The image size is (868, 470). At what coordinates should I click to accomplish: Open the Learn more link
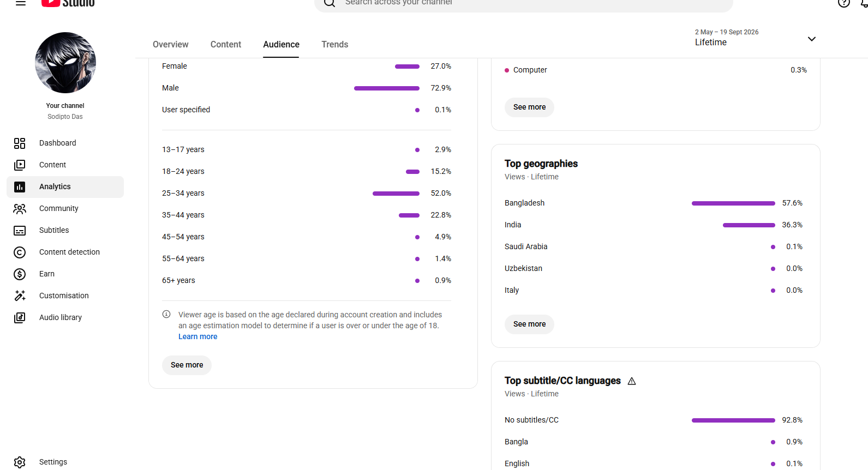197,336
